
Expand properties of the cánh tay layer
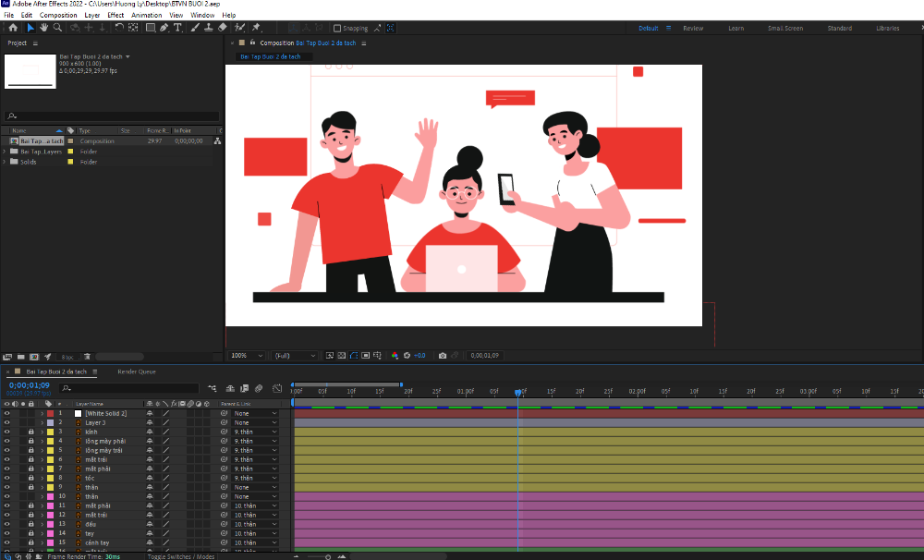pyautogui.click(x=42, y=543)
